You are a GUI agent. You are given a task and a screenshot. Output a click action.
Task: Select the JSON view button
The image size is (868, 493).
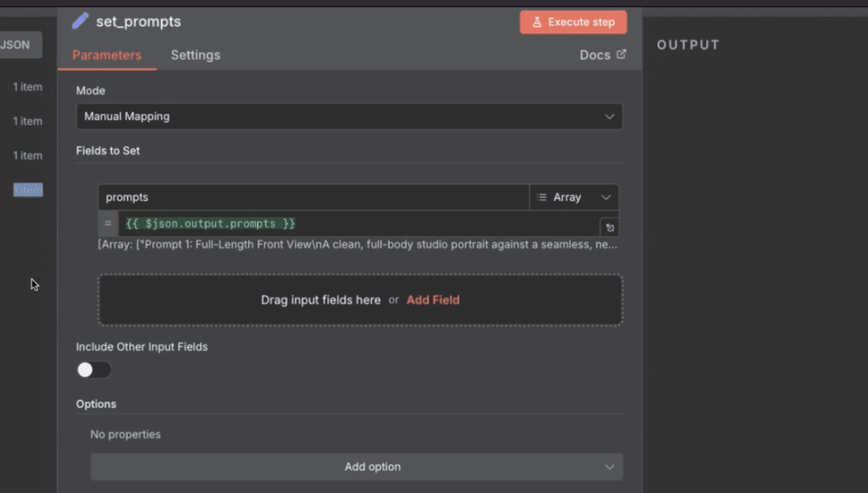[x=16, y=45]
